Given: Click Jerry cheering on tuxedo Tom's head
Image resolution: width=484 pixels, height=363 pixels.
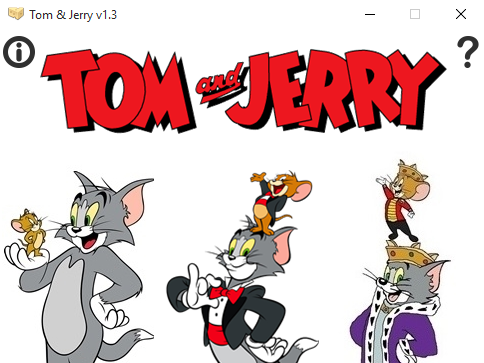Looking at the screenshot, I should click(281, 202).
